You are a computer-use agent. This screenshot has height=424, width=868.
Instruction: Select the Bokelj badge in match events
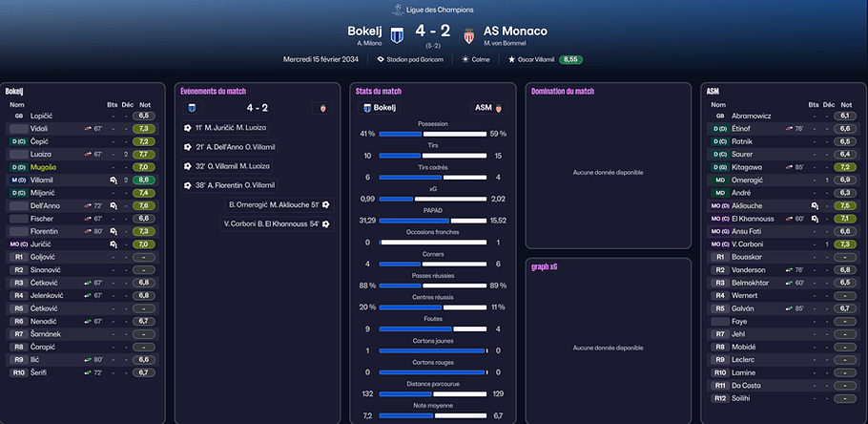coord(192,108)
